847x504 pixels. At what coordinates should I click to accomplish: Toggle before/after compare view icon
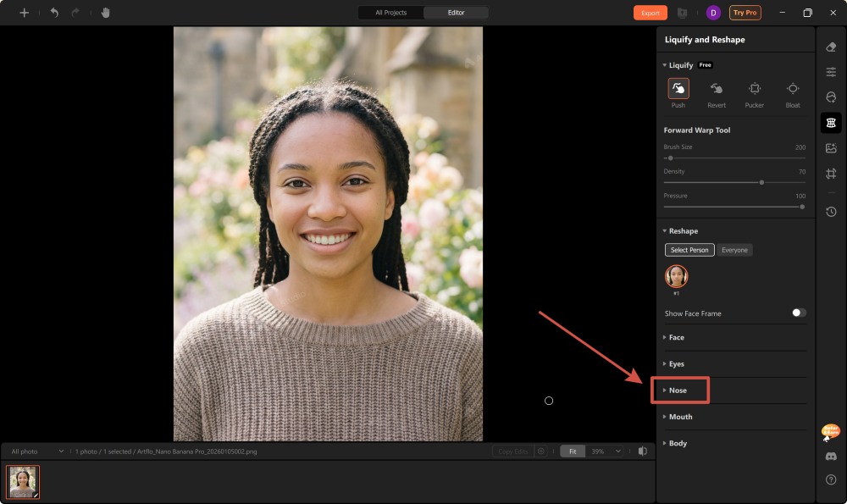pyautogui.click(x=643, y=451)
